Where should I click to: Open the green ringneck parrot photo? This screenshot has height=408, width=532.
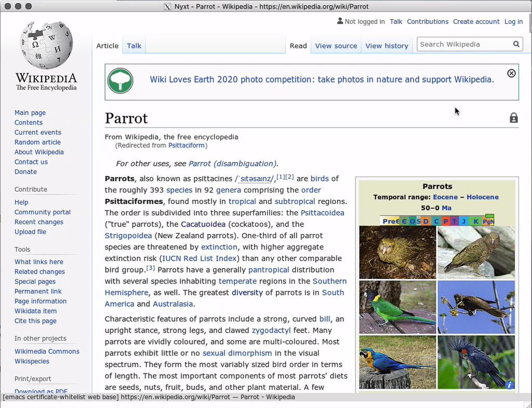397,307
